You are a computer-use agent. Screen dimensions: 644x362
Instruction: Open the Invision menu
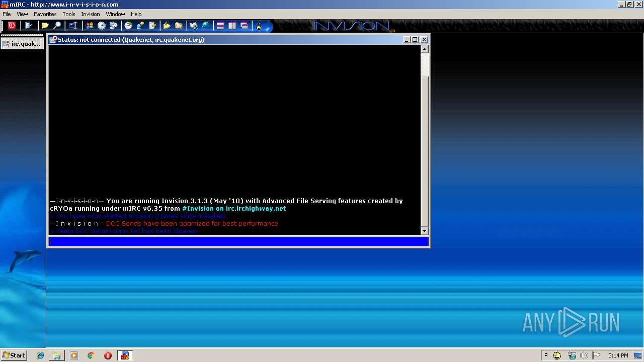pos(91,14)
